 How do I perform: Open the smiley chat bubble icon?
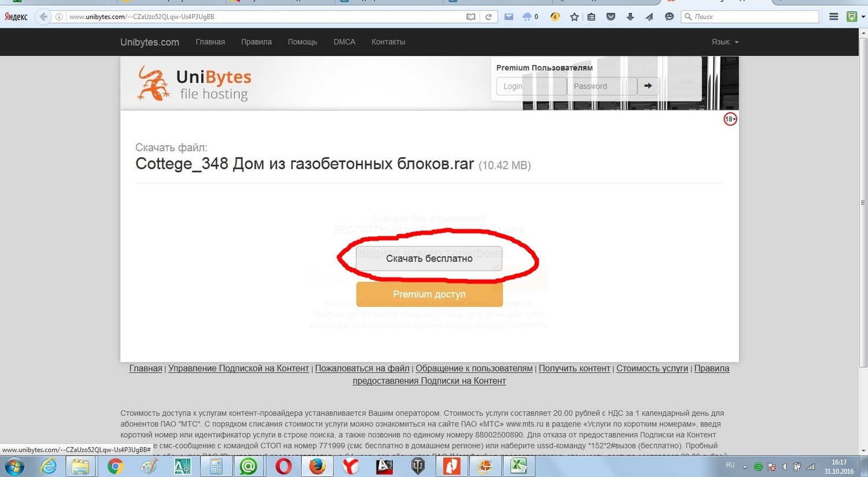click(x=670, y=17)
